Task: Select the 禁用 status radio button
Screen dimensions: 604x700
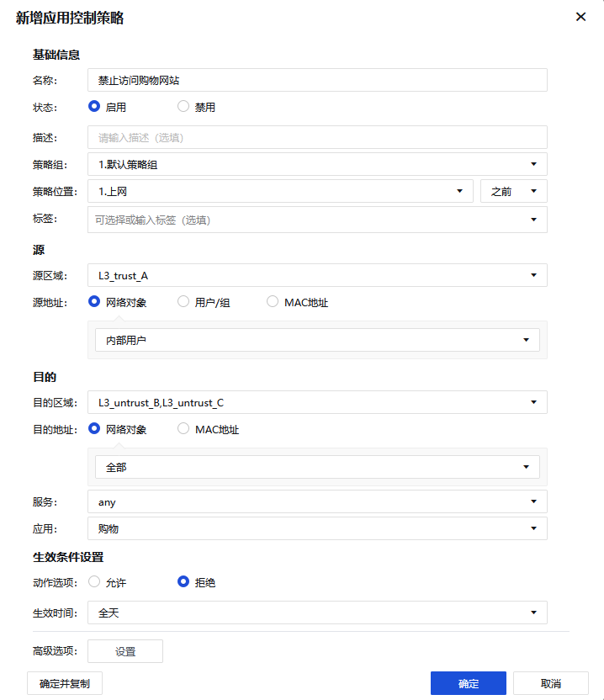Action: click(x=183, y=106)
